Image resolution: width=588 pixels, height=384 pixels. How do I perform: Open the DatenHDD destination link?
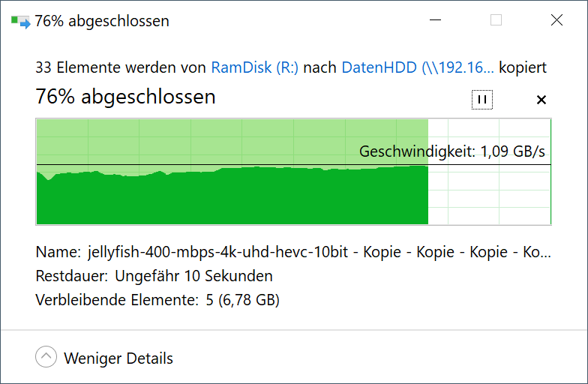coord(418,67)
